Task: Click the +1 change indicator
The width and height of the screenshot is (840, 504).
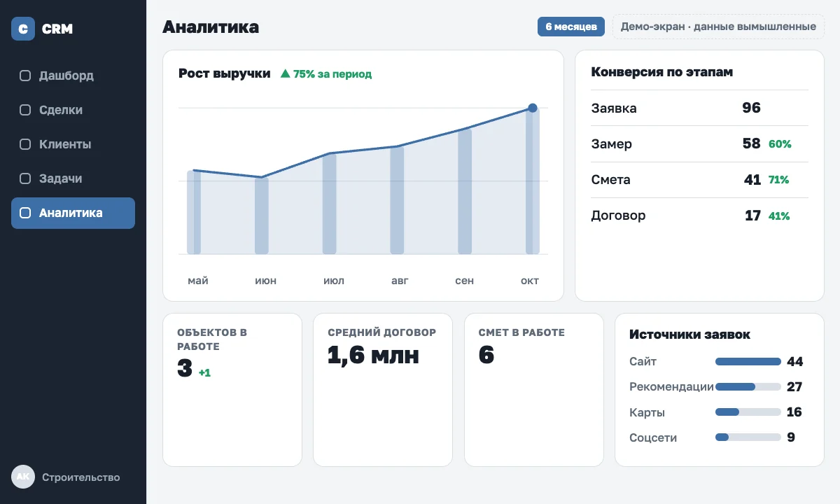Action: tap(204, 373)
